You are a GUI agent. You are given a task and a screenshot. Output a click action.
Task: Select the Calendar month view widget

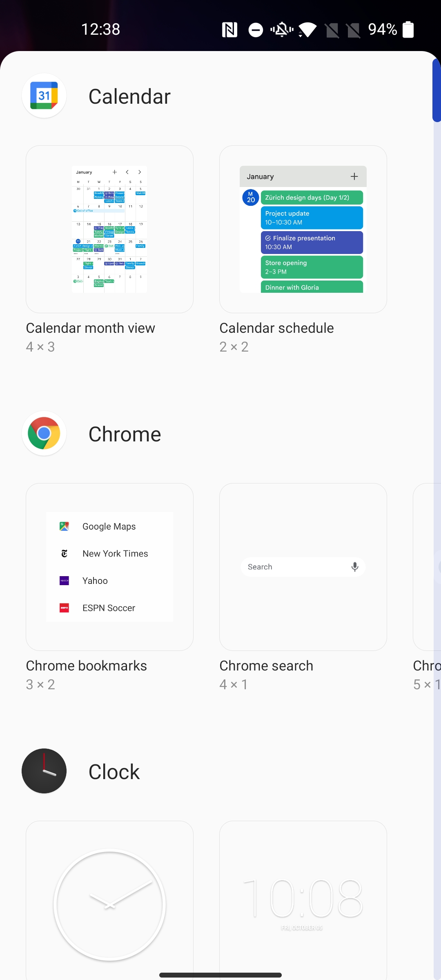point(109,229)
